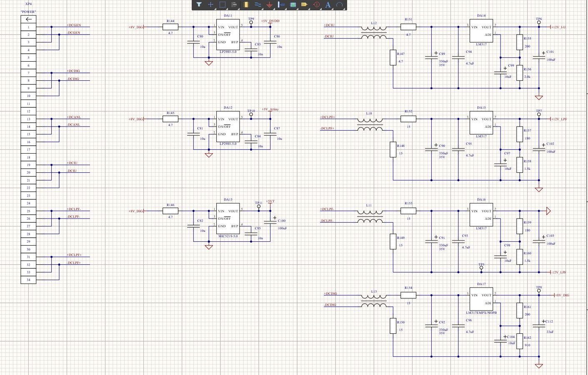This screenshot has width=588, height=375.
Task: Select the -12V_LPF power port label
Action: point(558,272)
